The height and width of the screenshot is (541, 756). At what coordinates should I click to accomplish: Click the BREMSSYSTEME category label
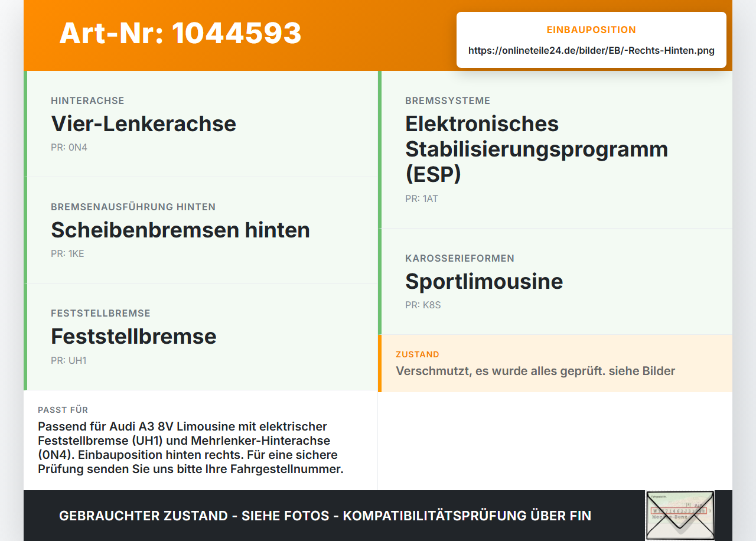(x=448, y=101)
